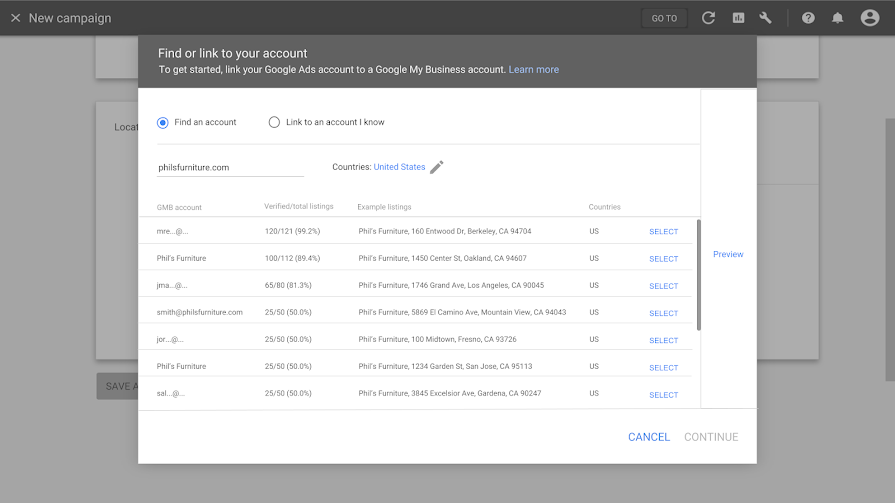Click the refresh icon in top bar
The width and height of the screenshot is (895, 503).
(708, 18)
